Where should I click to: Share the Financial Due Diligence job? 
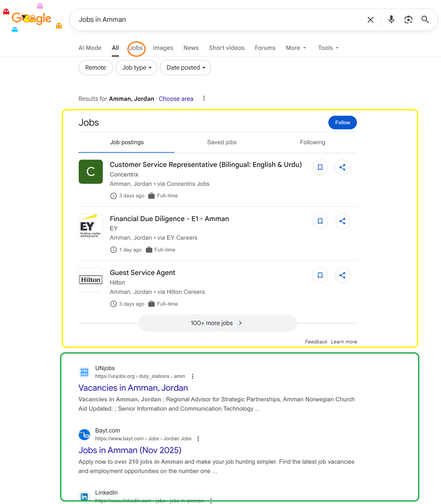342,221
